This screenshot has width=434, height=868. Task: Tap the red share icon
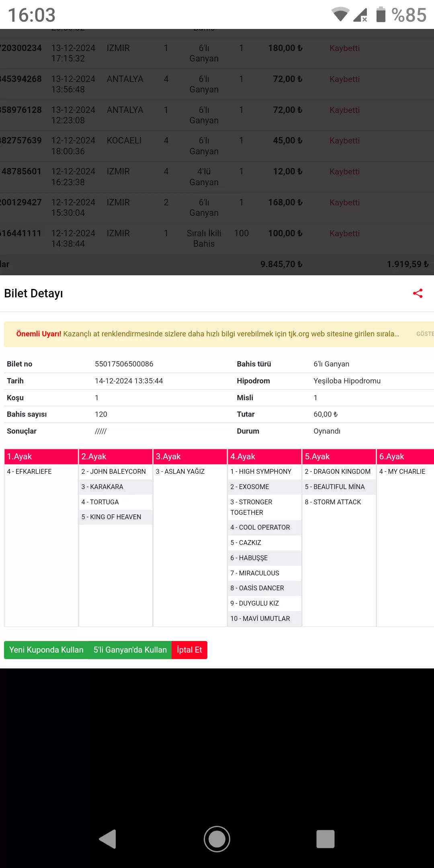tap(418, 293)
